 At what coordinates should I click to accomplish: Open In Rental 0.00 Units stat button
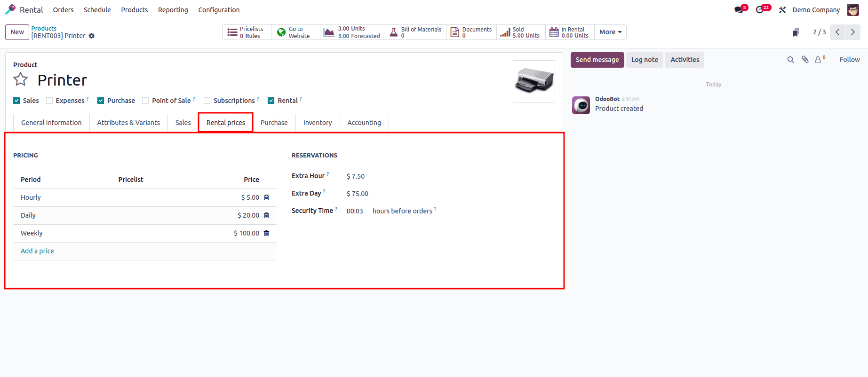coord(570,32)
